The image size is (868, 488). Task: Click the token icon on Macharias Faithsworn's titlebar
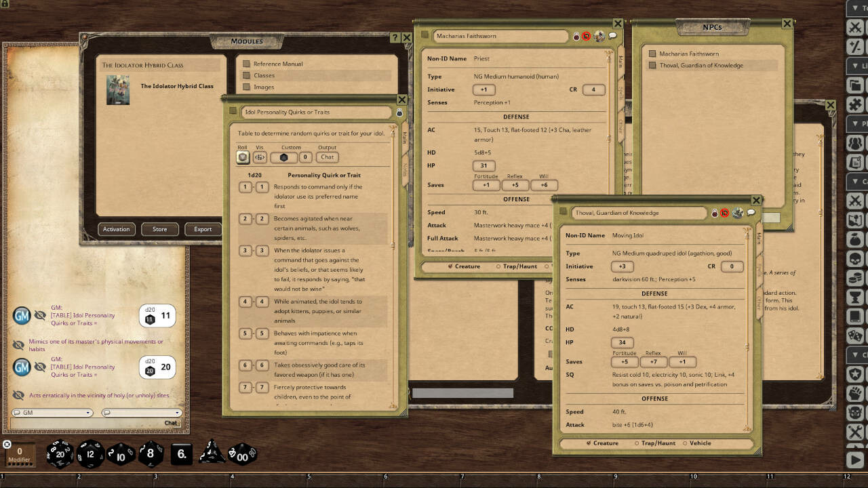point(599,36)
